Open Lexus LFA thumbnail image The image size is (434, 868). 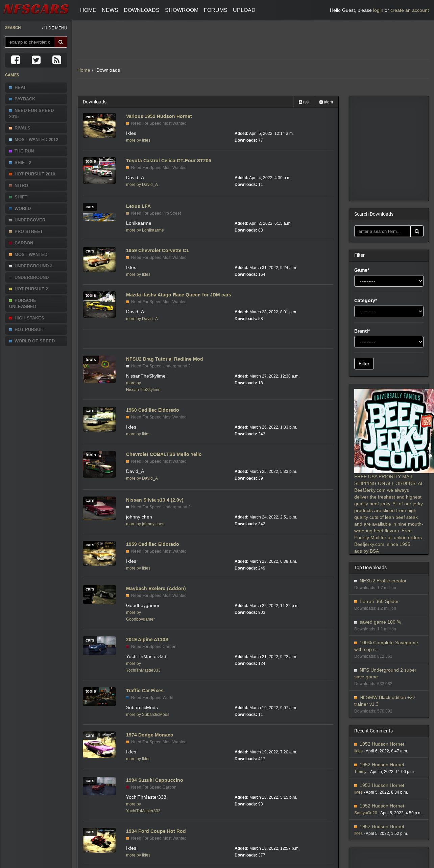coord(99,212)
